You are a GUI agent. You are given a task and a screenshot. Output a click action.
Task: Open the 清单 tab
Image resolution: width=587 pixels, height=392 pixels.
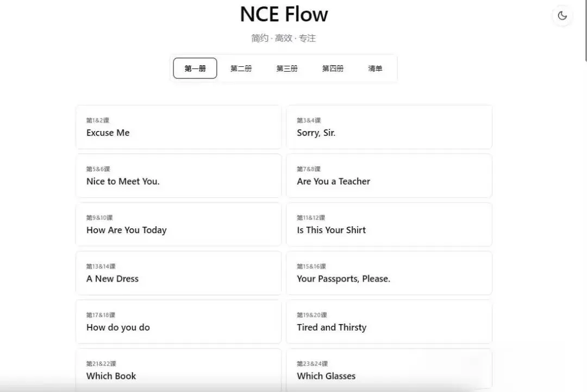(375, 69)
